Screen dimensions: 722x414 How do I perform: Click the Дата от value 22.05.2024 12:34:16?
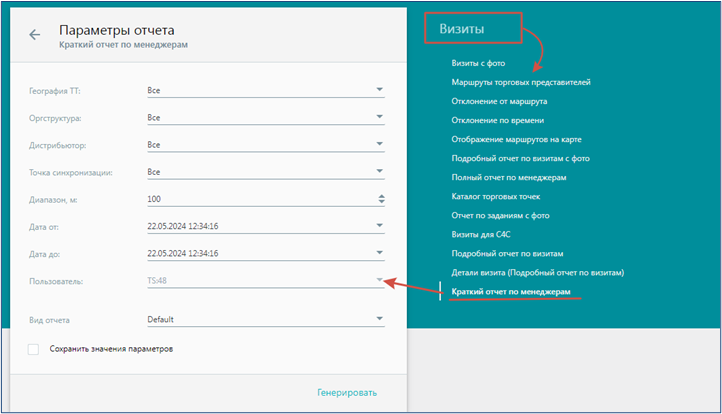click(183, 226)
